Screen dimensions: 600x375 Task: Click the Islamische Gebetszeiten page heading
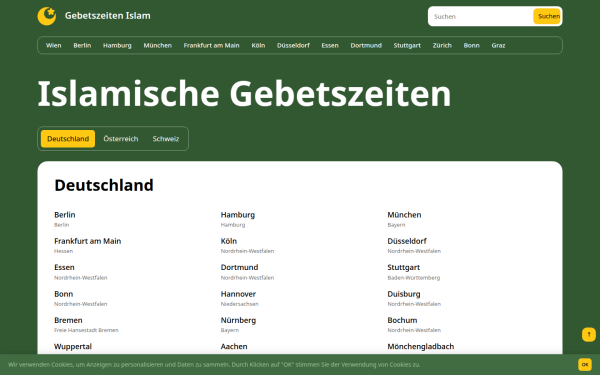(x=244, y=94)
